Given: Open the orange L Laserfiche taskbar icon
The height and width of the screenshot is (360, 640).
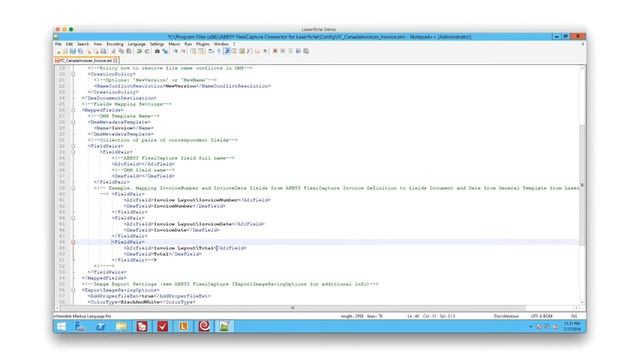Looking at the screenshot, I should tap(183, 326).
